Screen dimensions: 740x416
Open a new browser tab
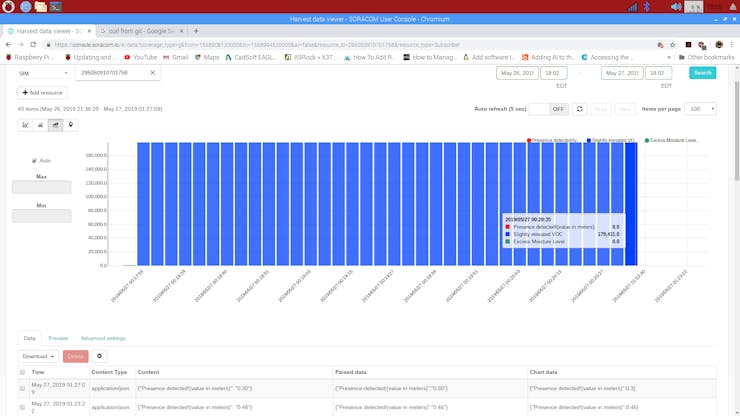point(196,31)
